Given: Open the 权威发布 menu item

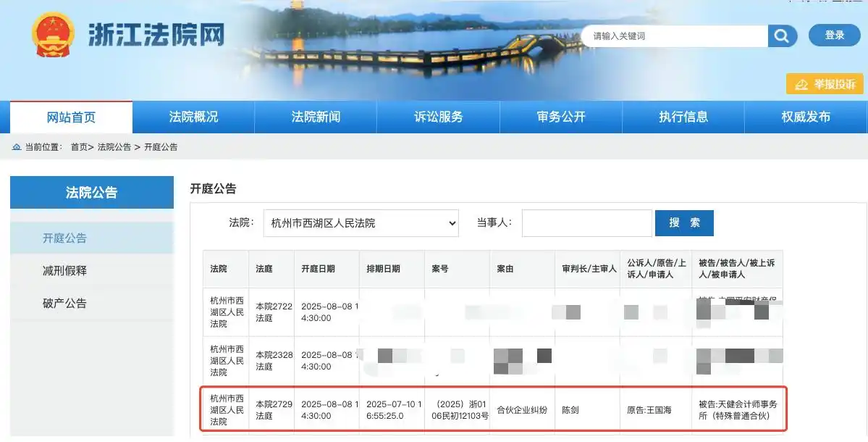Looking at the screenshot, I should coord(806,117).
